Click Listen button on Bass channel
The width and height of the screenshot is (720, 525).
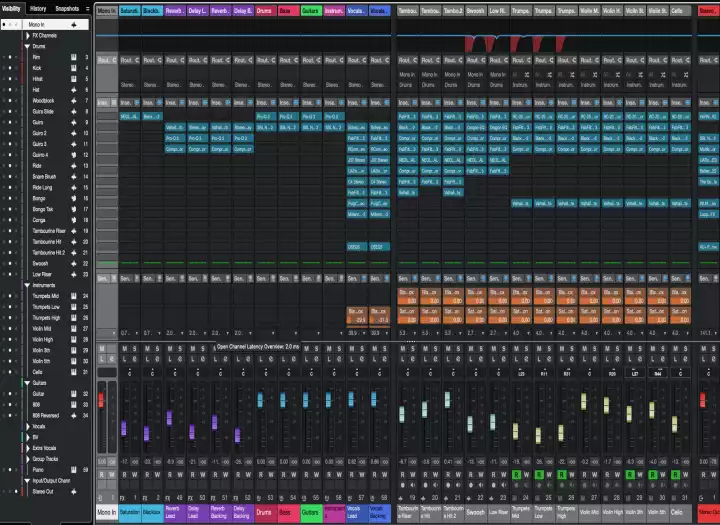pyautogui.click(x=281, y=358)
